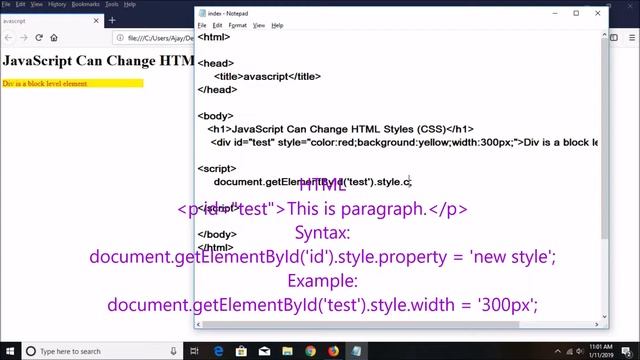Click Notepad horizontal scrollbar thumb
This screenshot has height=360, width=640.
point(361,324)
